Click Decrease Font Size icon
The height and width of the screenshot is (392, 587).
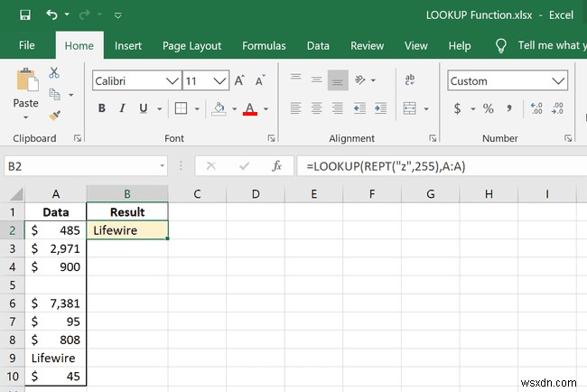tap(260, 80)
